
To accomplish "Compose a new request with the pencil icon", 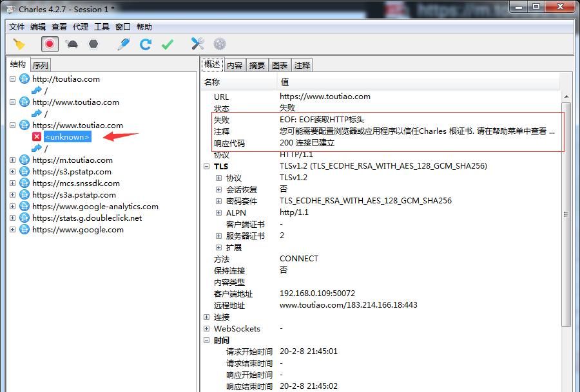I will (x=122, y=43).
